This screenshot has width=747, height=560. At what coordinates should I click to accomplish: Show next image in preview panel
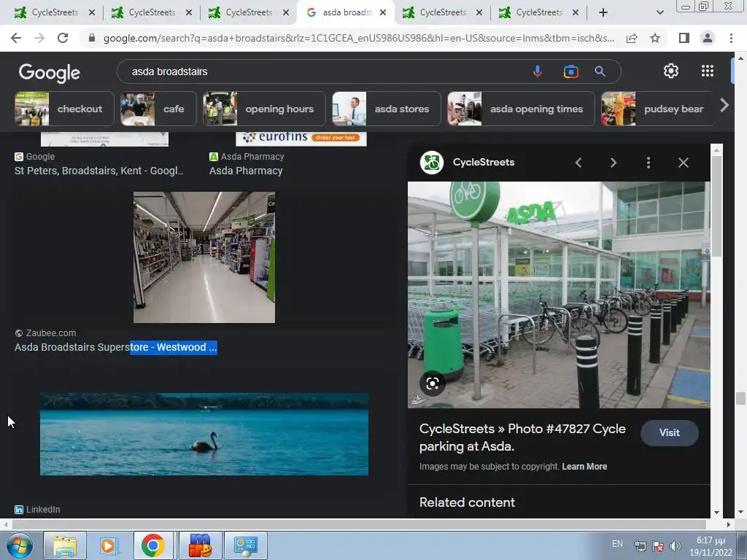tap(613, 163)
